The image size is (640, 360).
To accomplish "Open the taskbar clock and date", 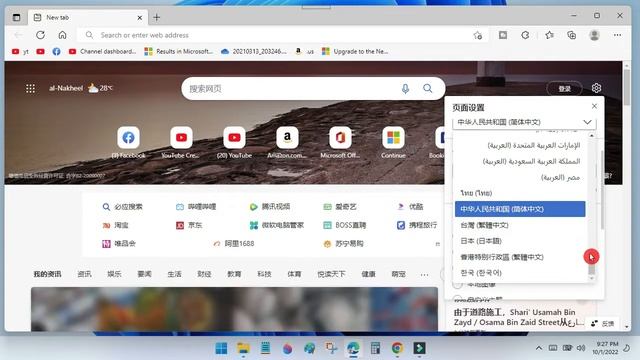I will click(605, 348).
